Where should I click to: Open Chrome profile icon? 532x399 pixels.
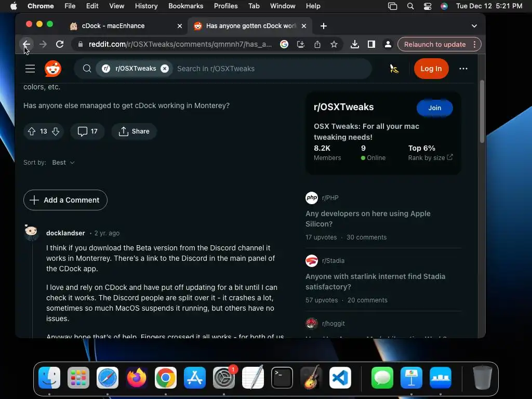388,44
